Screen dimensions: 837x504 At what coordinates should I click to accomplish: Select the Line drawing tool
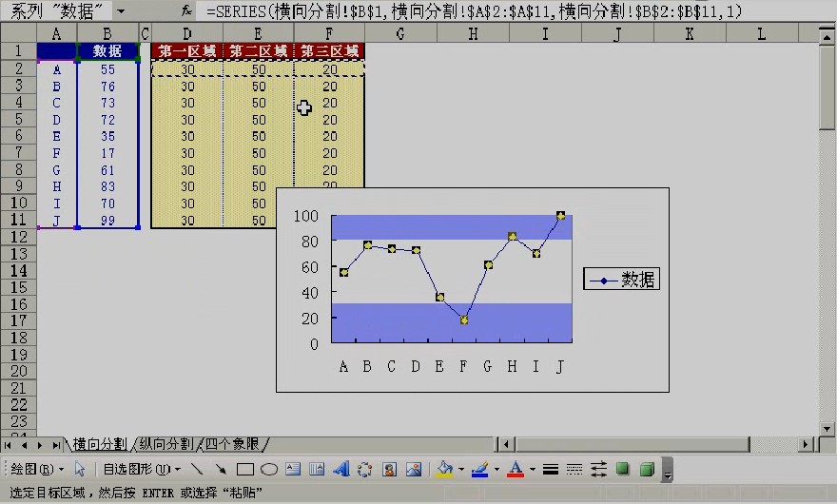point(197,470)
